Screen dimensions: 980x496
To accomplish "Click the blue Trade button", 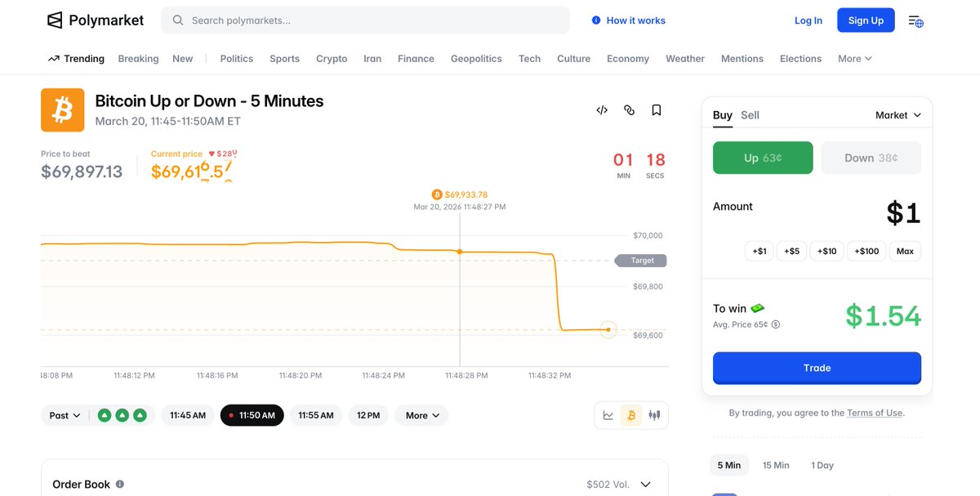I will click(817, 368).
